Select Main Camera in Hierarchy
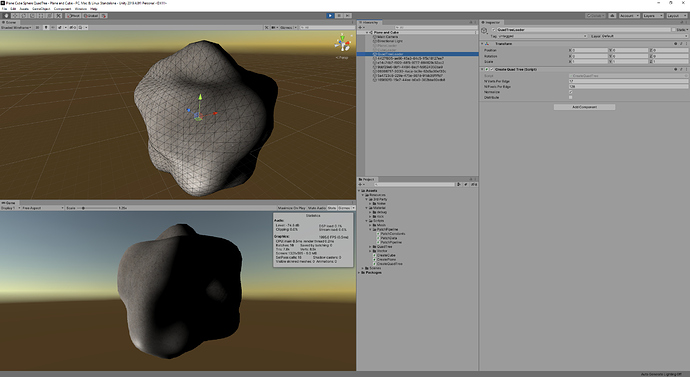The width and height of the screenshot is (690, 377). click(x=387, y=37)
